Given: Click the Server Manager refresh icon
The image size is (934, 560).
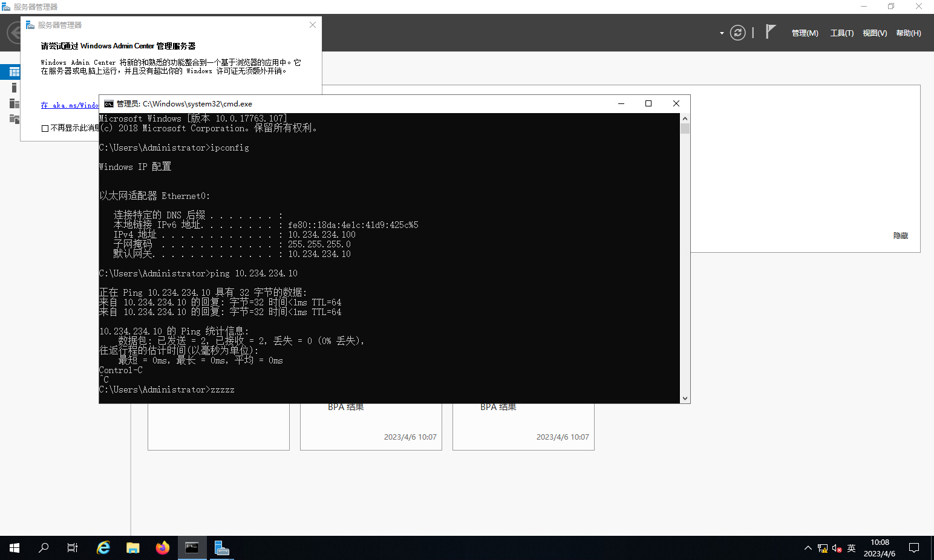Looking at the screenshot, I should coord(737,33).
